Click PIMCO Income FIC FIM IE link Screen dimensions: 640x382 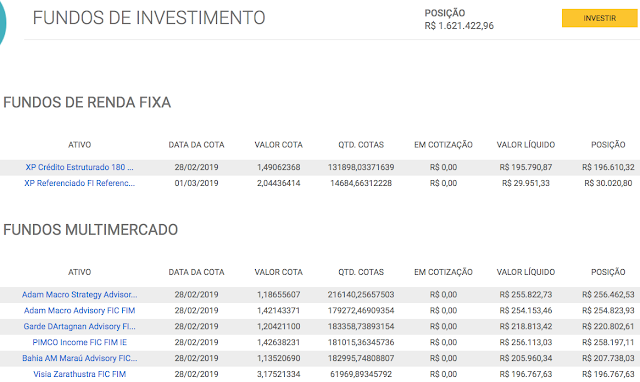[80, 342]
